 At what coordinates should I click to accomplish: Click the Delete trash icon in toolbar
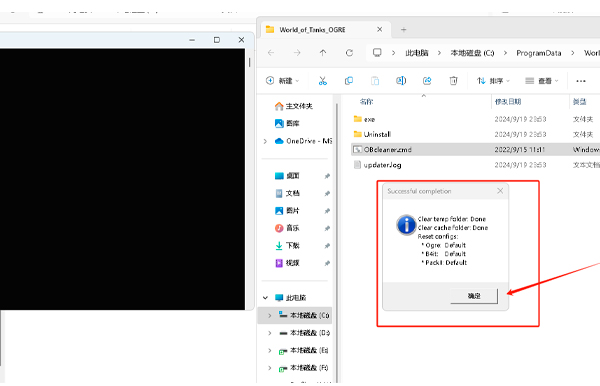point(453,81)
